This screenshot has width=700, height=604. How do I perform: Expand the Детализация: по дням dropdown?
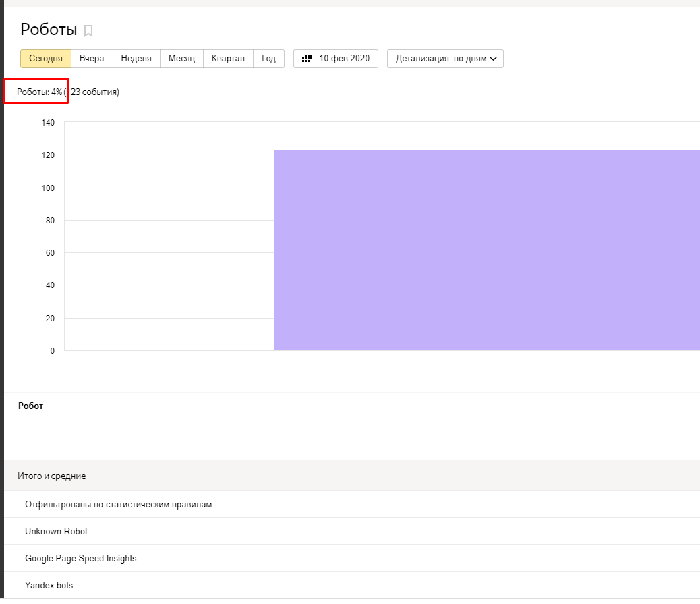pos(445,59)
